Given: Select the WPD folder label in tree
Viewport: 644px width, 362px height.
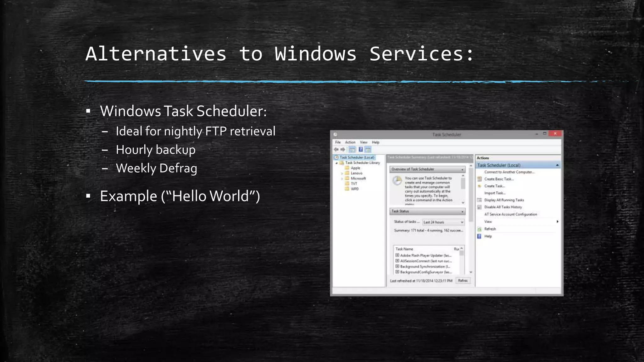Looking at the screenshot, I should (x=355, y=189).
